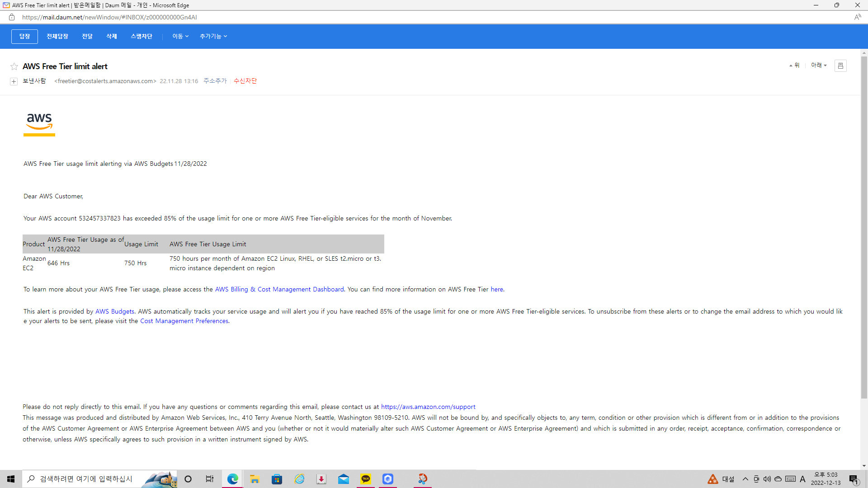View site info via the lock icon
Image resolution: width=868 pixels, height=488 pixels.
tap(12, 17)
